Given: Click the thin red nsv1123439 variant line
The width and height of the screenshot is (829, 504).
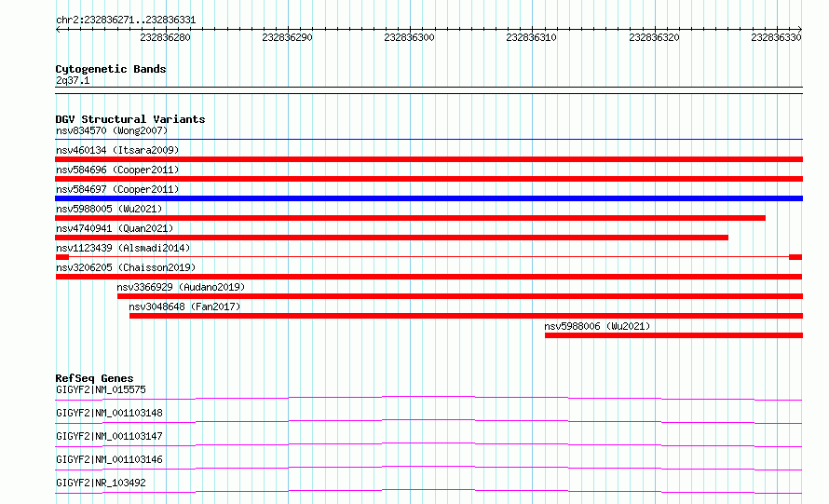Looking at the screenshot, I should click(x=428, y=257).
